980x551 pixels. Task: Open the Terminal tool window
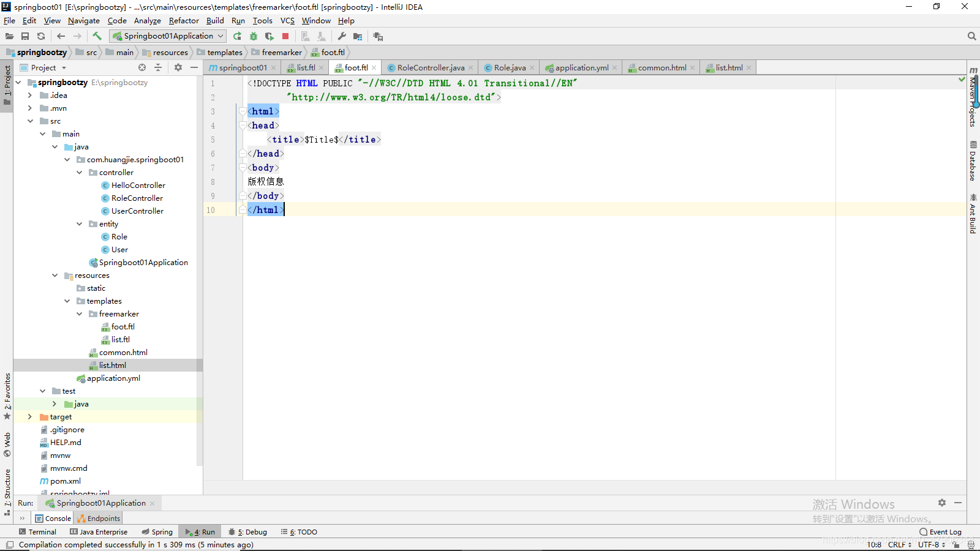(x=37, y=531)
